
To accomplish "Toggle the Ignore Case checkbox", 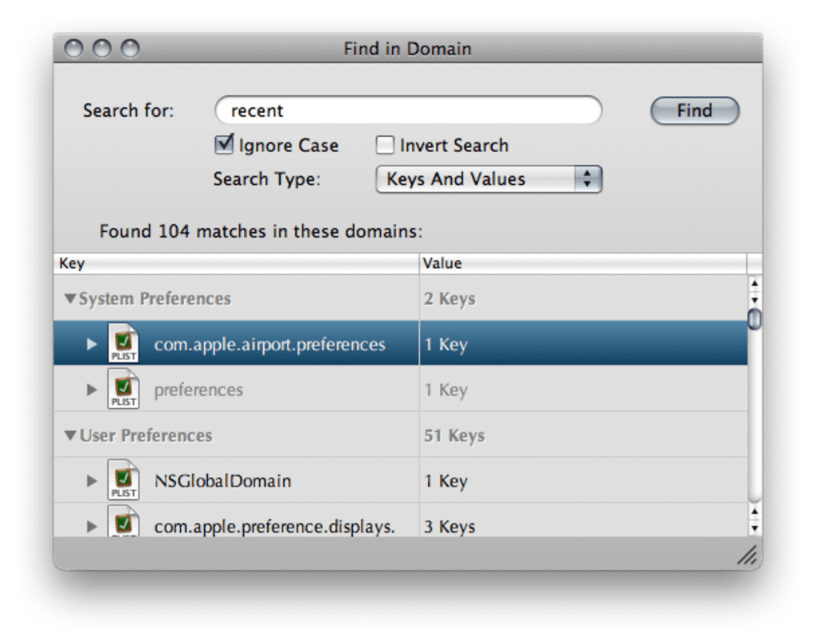I will [x=224, y=145].
